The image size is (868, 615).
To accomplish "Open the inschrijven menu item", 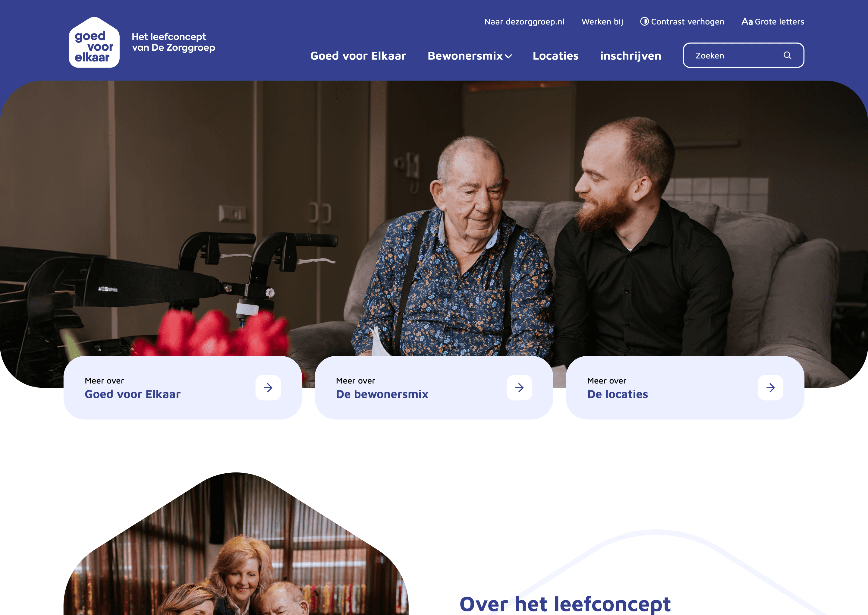I will (631, 56).
